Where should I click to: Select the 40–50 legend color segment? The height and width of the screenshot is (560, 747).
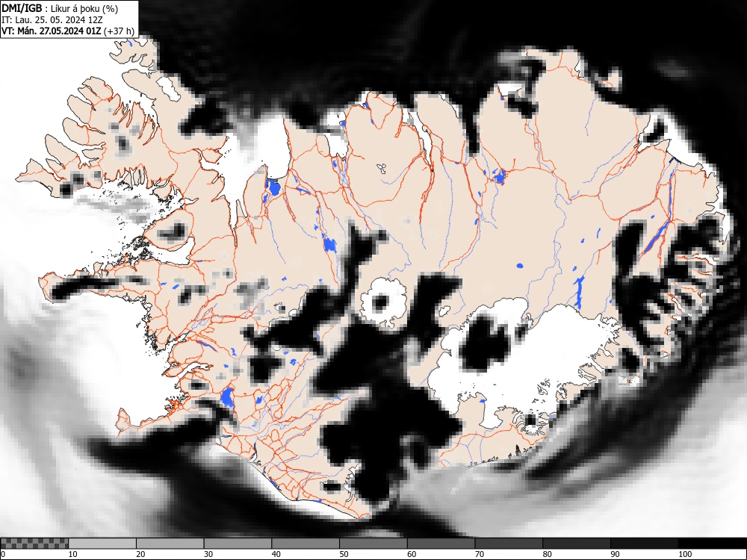pos(306,544)
